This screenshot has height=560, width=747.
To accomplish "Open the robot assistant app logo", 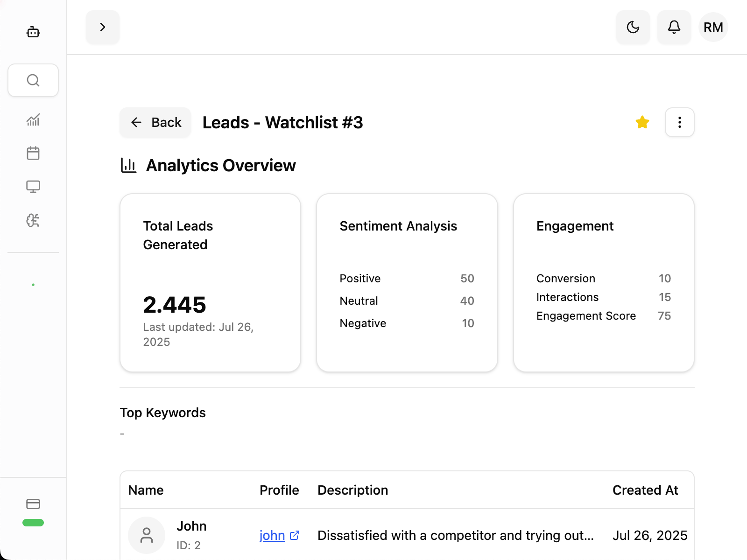I will [33, 32].
